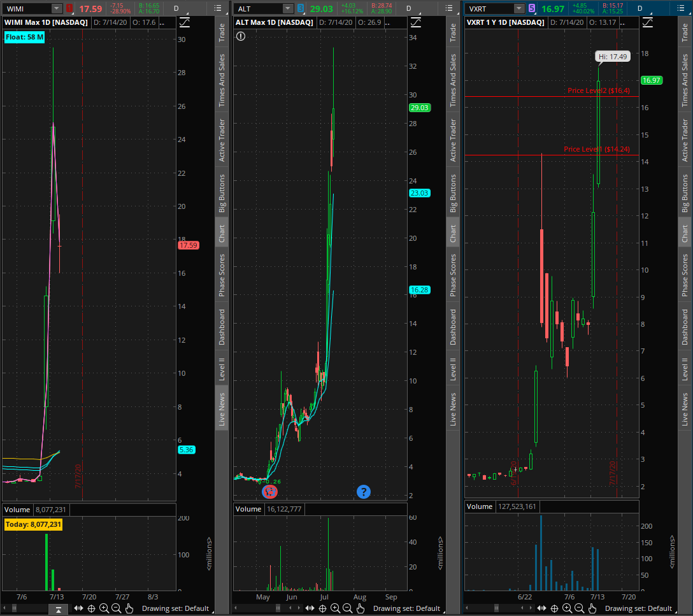Open the list menu icon on ALT panel
This screenshot has width=693, height=616.
449,8
